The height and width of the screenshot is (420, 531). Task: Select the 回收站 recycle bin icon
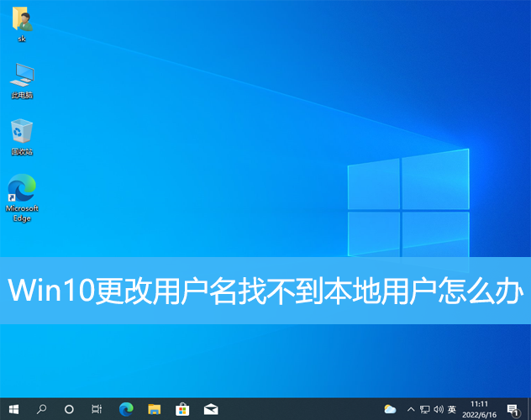pyautogui.click(x=22, y=135)
